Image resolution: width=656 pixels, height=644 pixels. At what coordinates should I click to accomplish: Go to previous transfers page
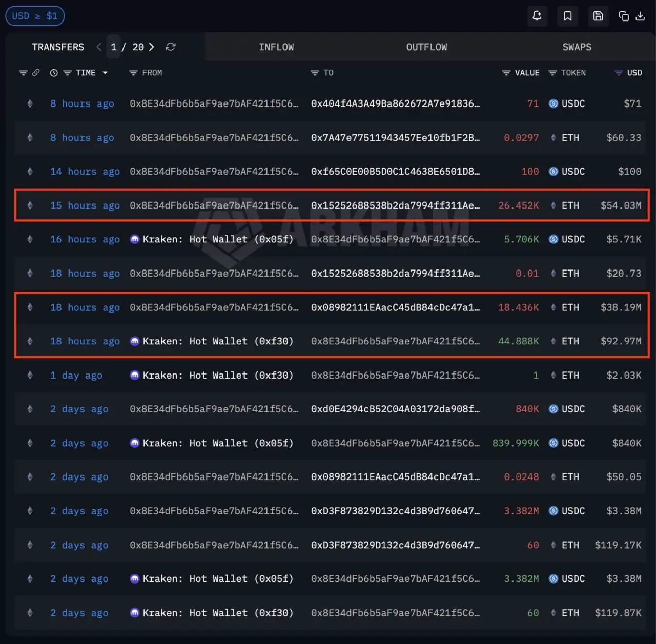(x=99, y=47)
